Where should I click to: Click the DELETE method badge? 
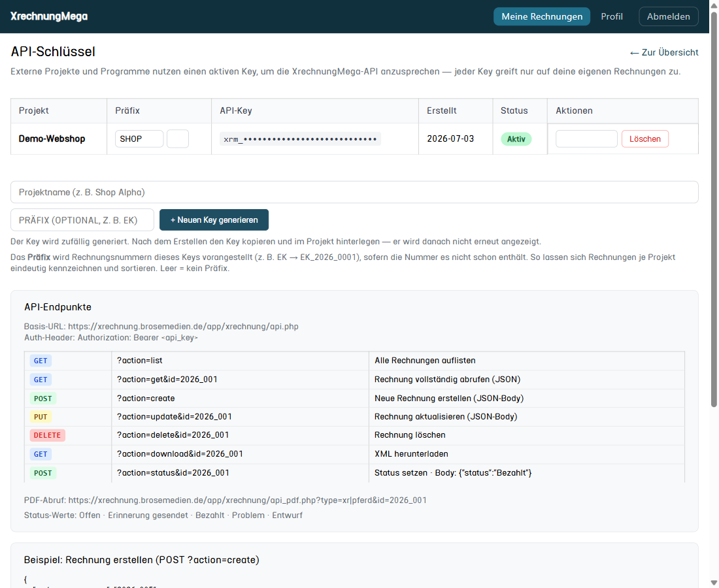pyautogui.click(x=47, y=435)
